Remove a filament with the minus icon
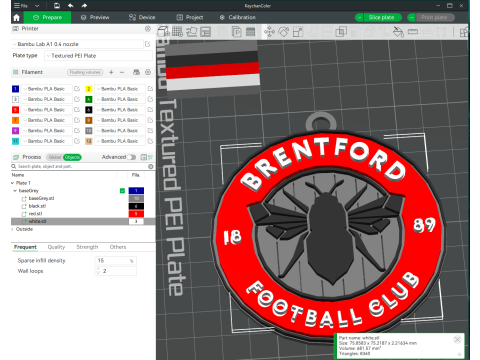Viewport: 480px width, 360px height. 122,72
